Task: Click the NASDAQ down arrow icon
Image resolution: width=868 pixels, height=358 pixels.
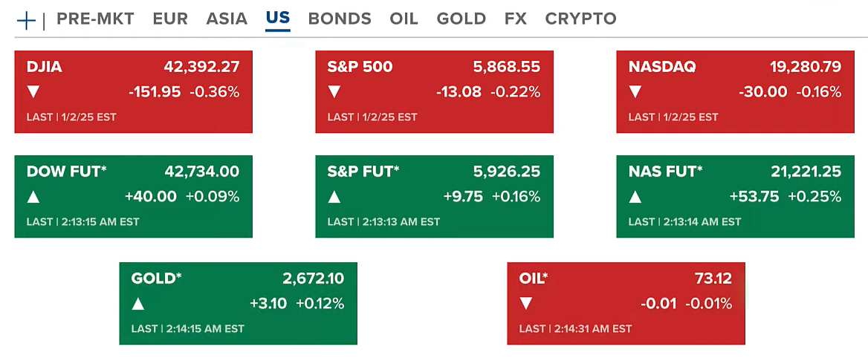Action: point(635,92)
